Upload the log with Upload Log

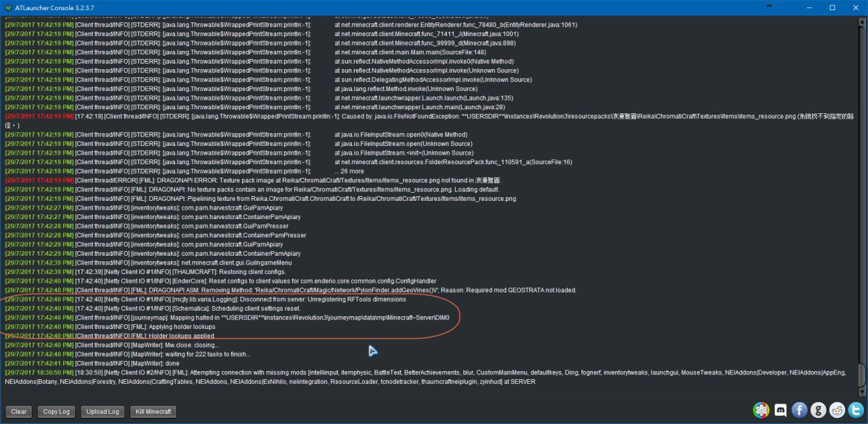coord(103,412)
